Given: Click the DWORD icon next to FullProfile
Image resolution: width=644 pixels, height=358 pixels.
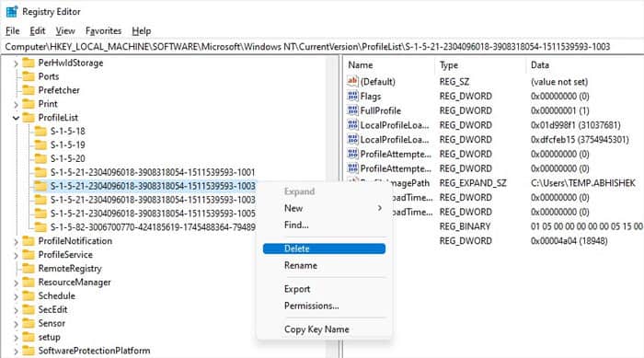Looking at the screenshot, I should pos(352,110).
